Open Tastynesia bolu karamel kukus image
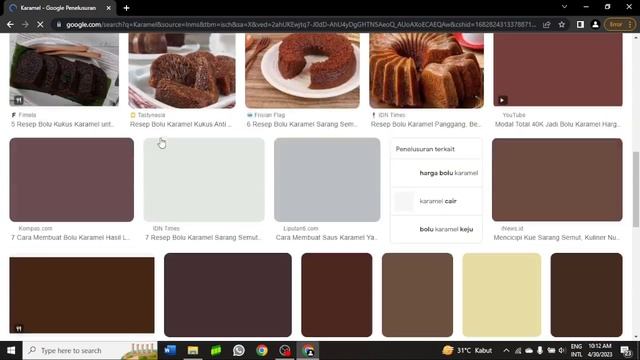The width and height of the screenshot is (640, 360). pyautogui.click(x=182, y=71)
